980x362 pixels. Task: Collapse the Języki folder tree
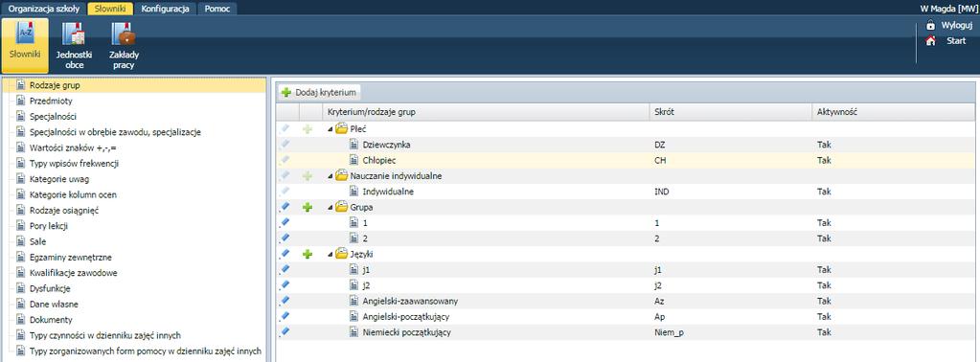(330, 255)
